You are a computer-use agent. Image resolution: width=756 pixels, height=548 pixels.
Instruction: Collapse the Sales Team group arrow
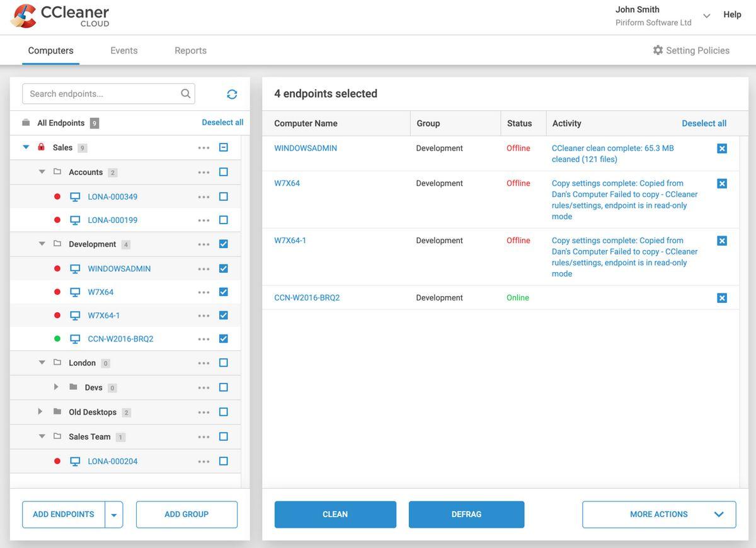[42, 437]
